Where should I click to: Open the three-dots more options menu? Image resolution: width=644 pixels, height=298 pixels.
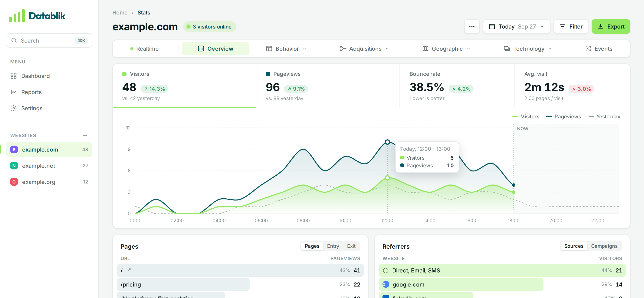[472, 26]
